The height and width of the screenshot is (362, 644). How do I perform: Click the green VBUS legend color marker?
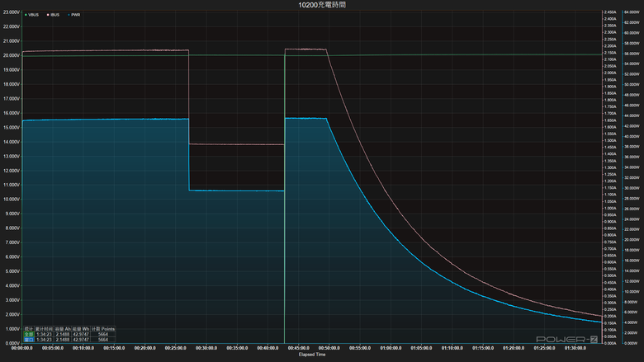(26, 15)
